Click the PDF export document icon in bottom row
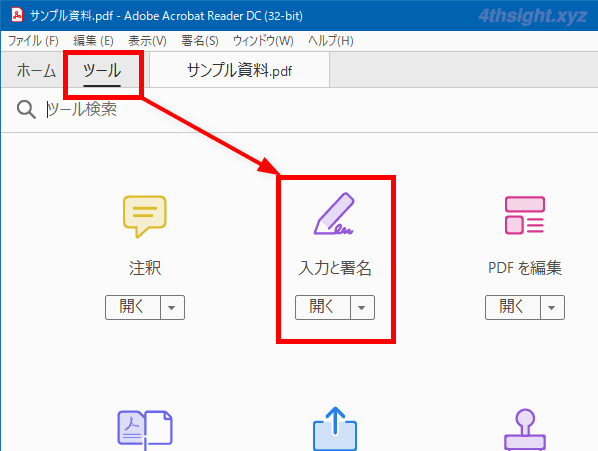The height and width of the screenshot is (451, 598). (145, 429)
